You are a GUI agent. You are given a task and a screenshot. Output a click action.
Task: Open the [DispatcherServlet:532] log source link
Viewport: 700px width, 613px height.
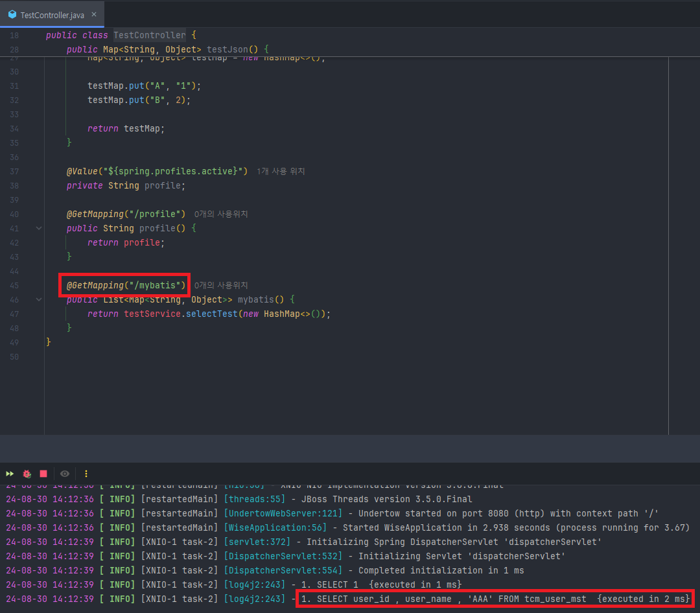[283, 556]
